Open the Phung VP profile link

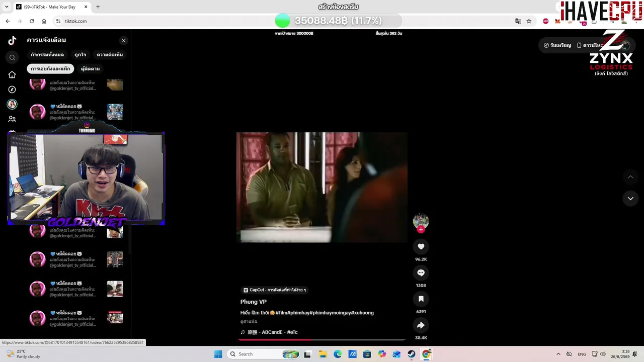pyautogui.click(x=254, y=302)
